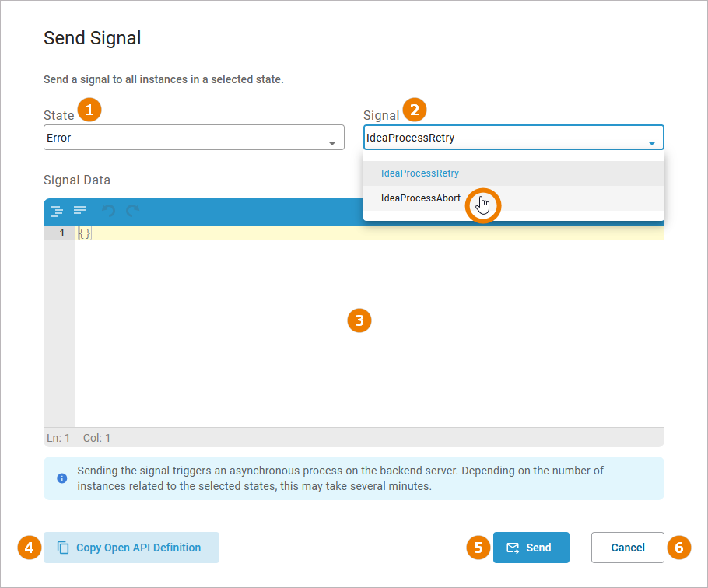Click inside the Signal Data editor area
The image size is (708, 588).
point(369,350)
